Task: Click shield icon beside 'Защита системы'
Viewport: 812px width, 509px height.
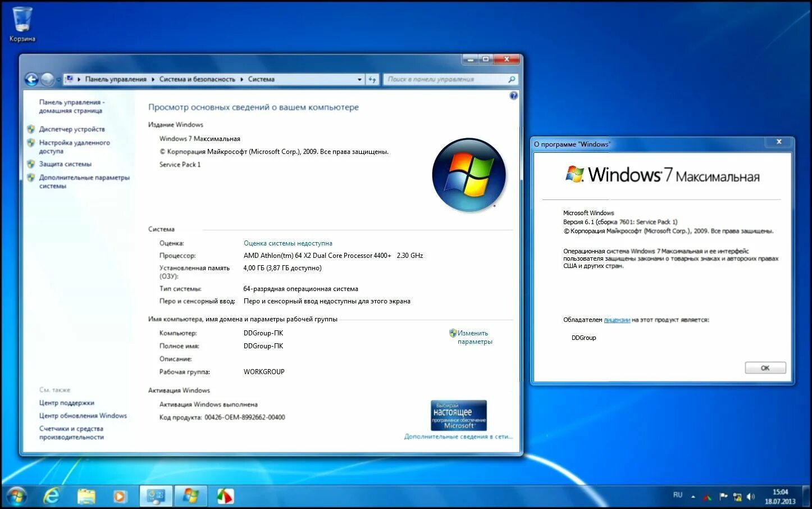Action: 31,164
